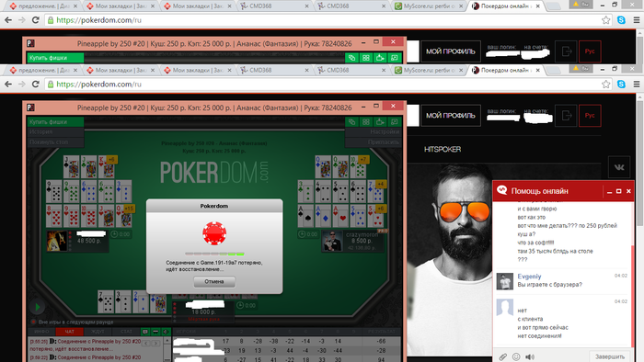Reload the page in the lower browser

pyautogui.click(x=36, y=84)
